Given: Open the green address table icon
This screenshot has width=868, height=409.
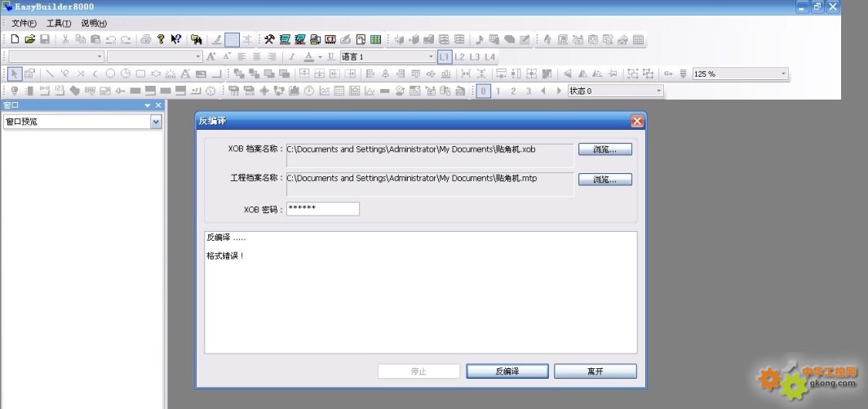Looking at the screenshot, I should tap(376, 39).
